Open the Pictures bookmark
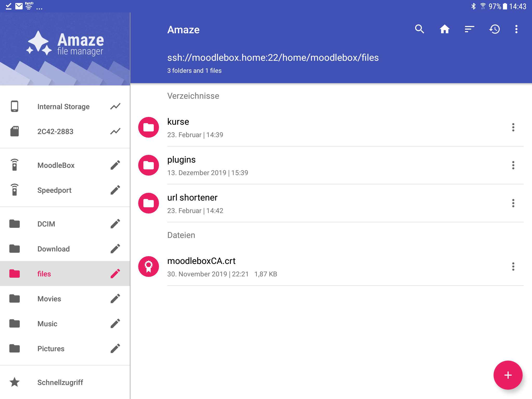Screen dimensions: 532x399 (65, 349)
